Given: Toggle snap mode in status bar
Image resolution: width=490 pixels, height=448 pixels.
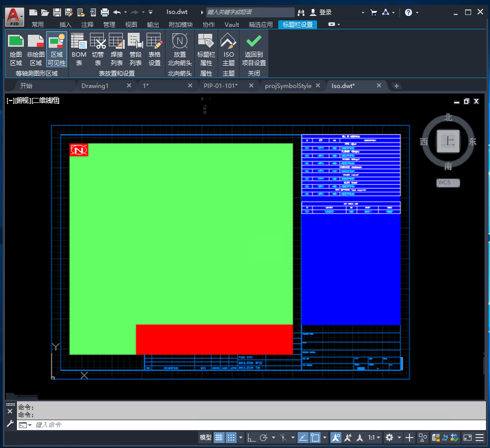Looking at the screenshot, I should tap(231, 438).
